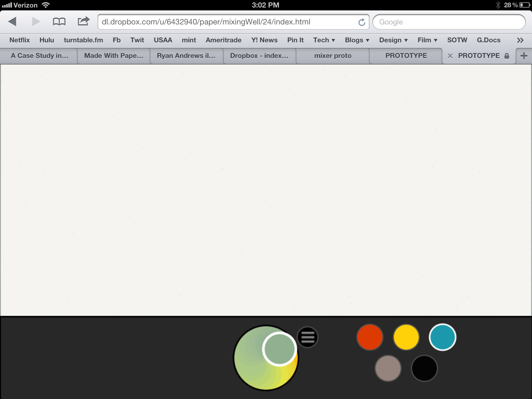Open the hamburger menu beside the mixing well
Image resolution: width=532 pixels, height=399 pixels.
click(308, 337)
